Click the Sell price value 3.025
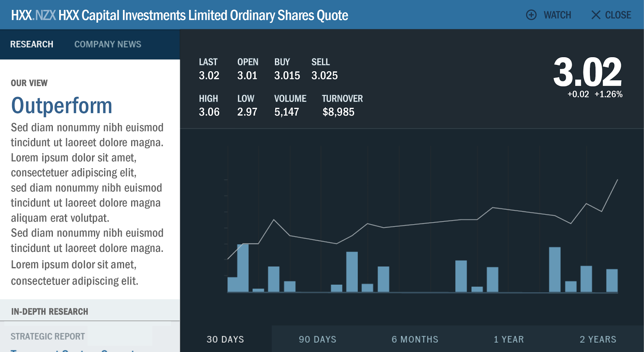The width and height of the screenshot is (644, 352). point(325,75)
